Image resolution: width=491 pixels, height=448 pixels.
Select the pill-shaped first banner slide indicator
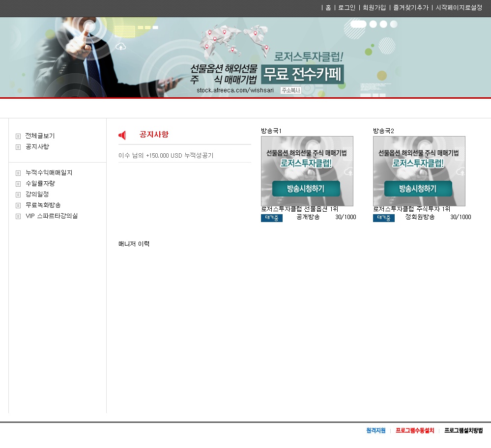[358, 24]
